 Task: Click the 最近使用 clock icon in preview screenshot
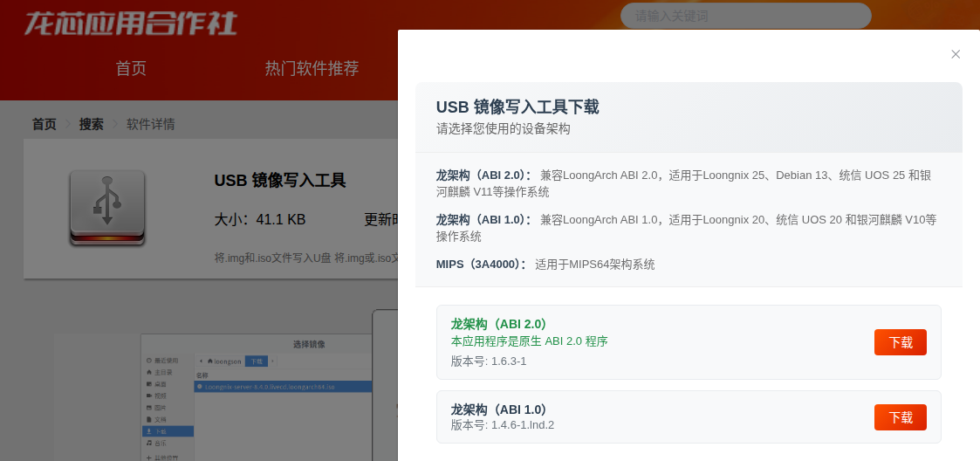pos(148,361)
